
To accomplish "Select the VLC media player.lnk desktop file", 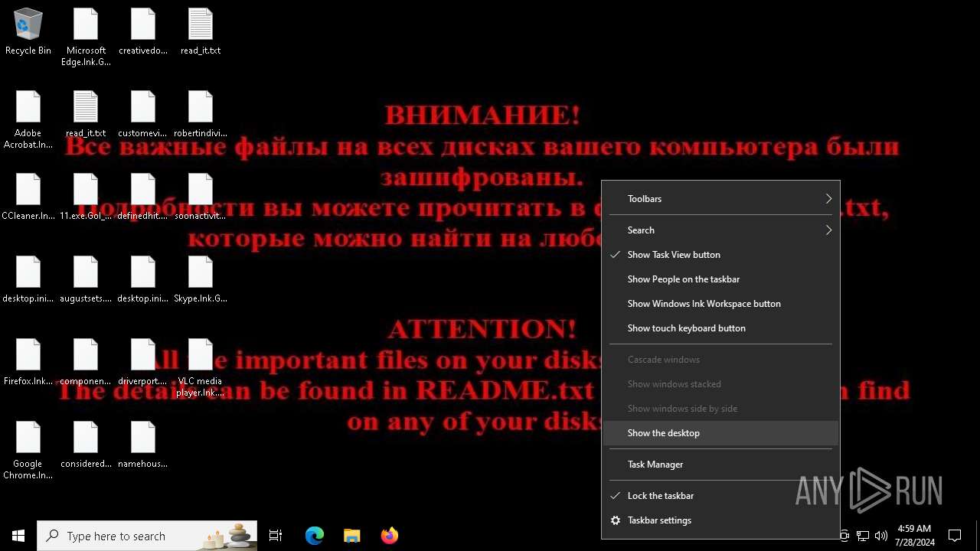I will pos(201,368).
